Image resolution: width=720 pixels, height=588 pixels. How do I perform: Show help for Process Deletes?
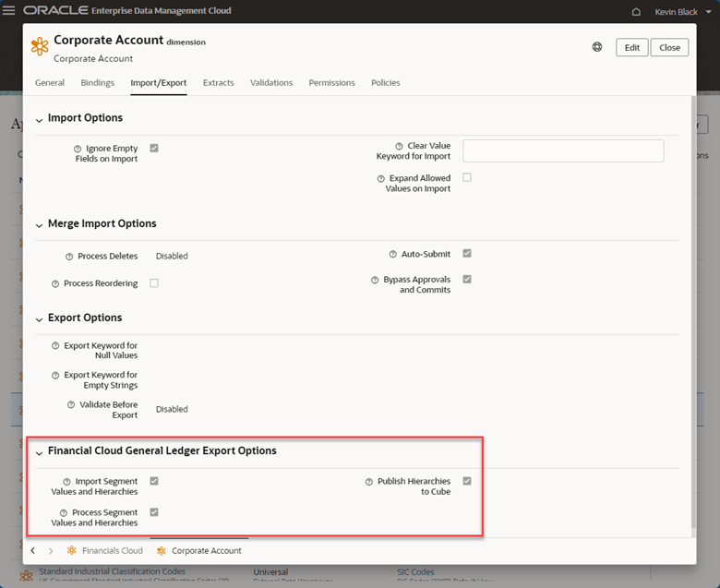tap(69, 257)
